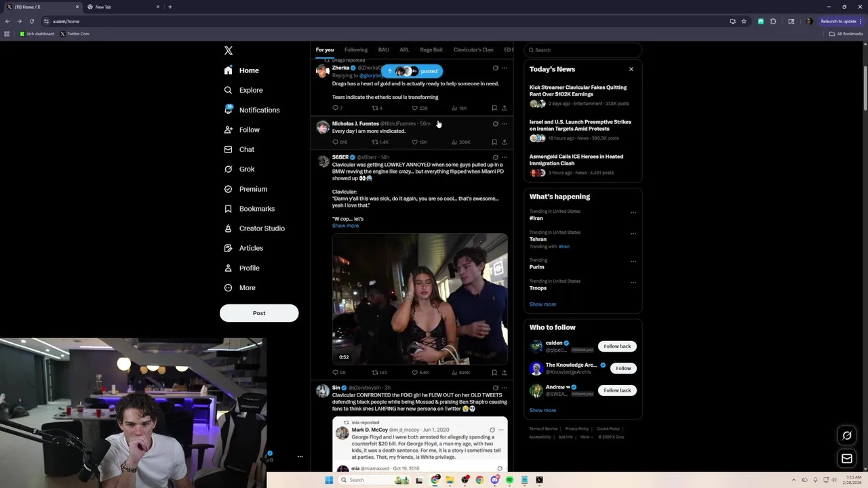Click the new posts 'posted' pill

click(x=412, y=71)
